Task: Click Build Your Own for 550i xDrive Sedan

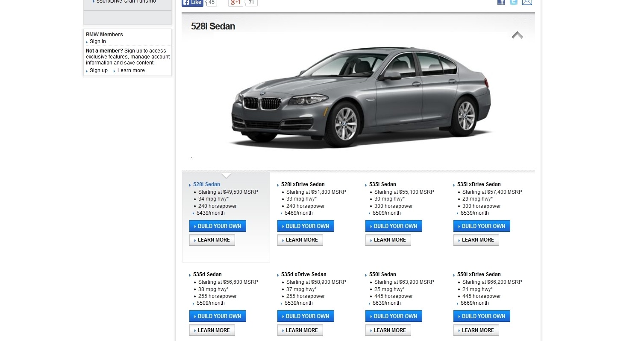Action: click(482, 316)
